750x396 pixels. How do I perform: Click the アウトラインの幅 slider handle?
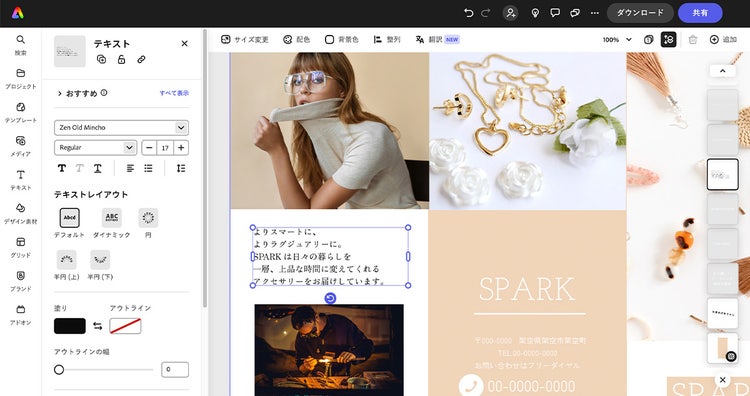tap(59, 370)
